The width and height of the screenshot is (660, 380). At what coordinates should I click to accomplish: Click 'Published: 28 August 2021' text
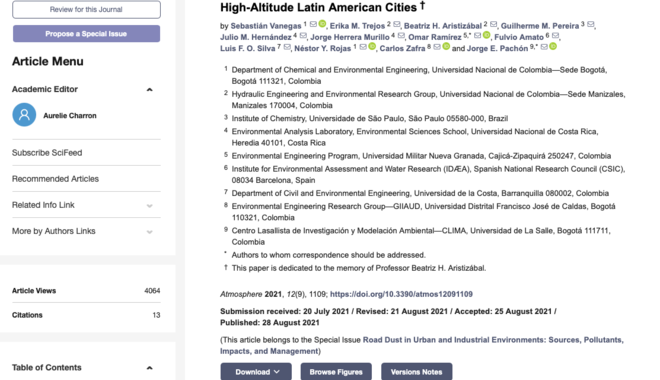click(270, 323)
